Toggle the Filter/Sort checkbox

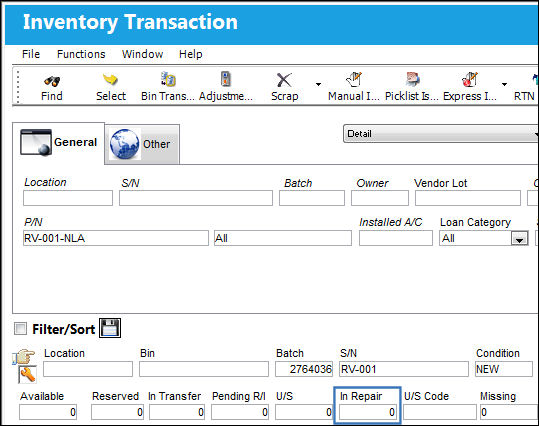coord(20,328)
